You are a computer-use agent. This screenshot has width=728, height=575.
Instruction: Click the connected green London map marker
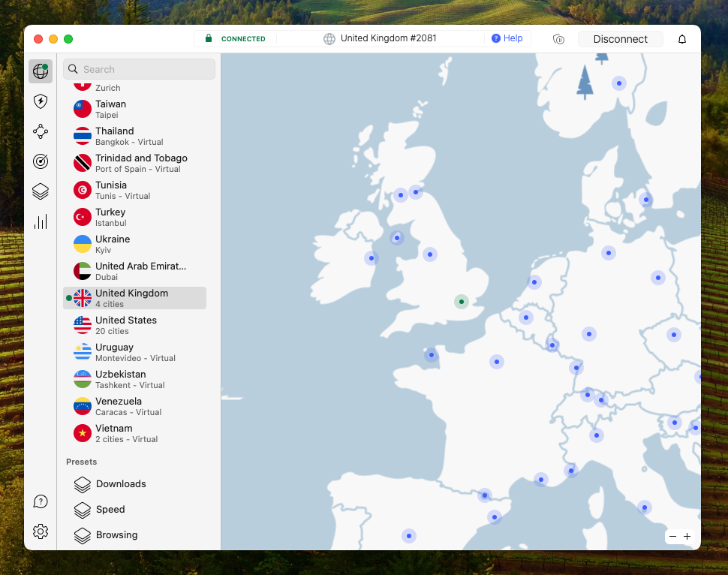(x=462, y=302)
